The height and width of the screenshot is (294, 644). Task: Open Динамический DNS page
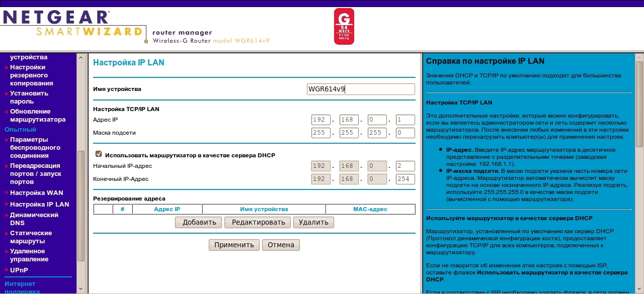pyautogui.click(x=34, y=219)
